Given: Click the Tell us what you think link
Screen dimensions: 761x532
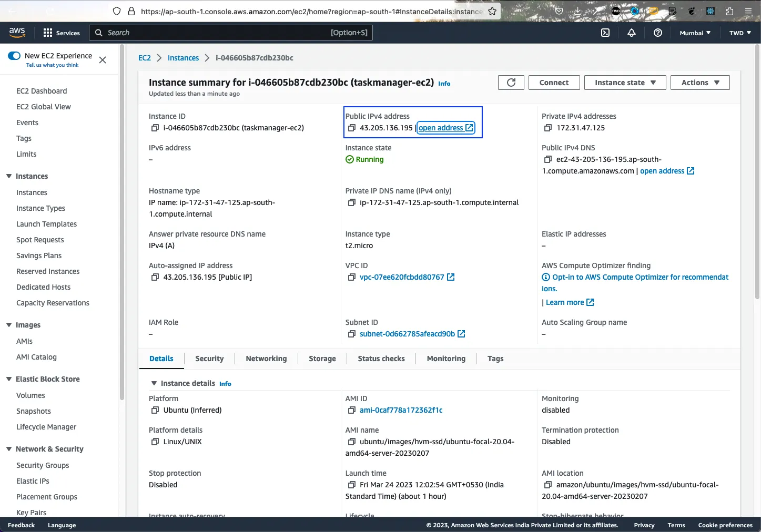Looking at the screenshot, I should click(x=52, y=65).
